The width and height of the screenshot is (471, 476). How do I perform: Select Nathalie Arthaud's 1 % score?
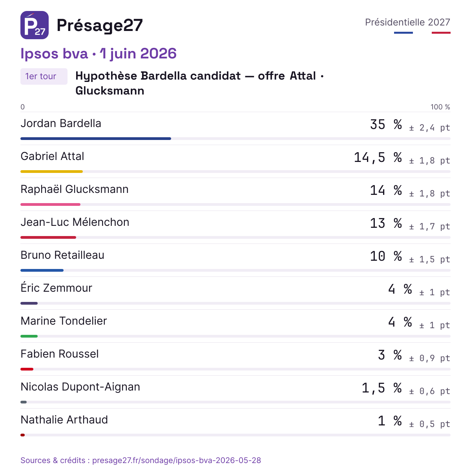[390, 421]
